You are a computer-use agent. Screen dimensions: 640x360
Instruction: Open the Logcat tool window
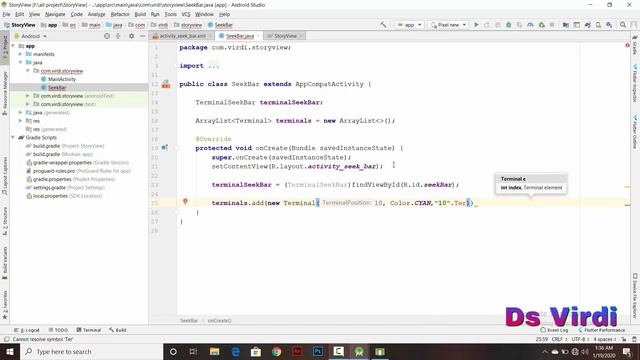[27, 330]
